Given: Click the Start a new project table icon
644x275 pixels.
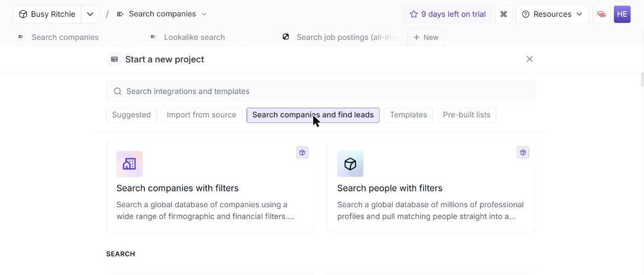Looking at the screenshot, I should (x=115, y=59).
